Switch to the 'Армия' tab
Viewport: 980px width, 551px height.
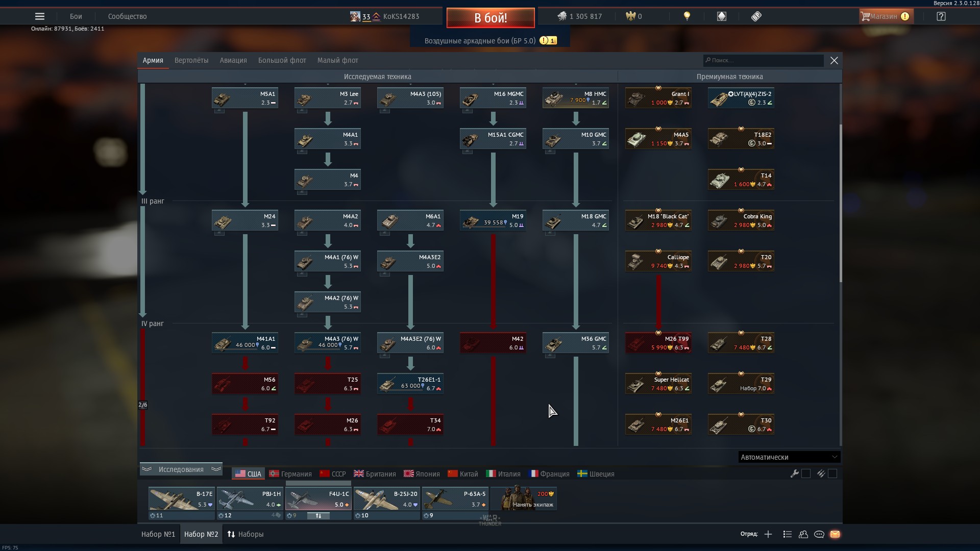tap(153, 60)
